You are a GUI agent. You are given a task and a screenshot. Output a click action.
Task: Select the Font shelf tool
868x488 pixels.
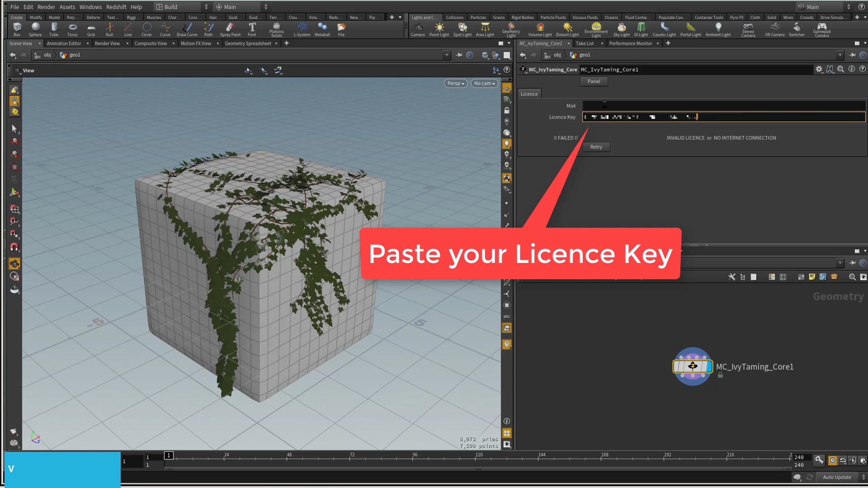(252, 29)
